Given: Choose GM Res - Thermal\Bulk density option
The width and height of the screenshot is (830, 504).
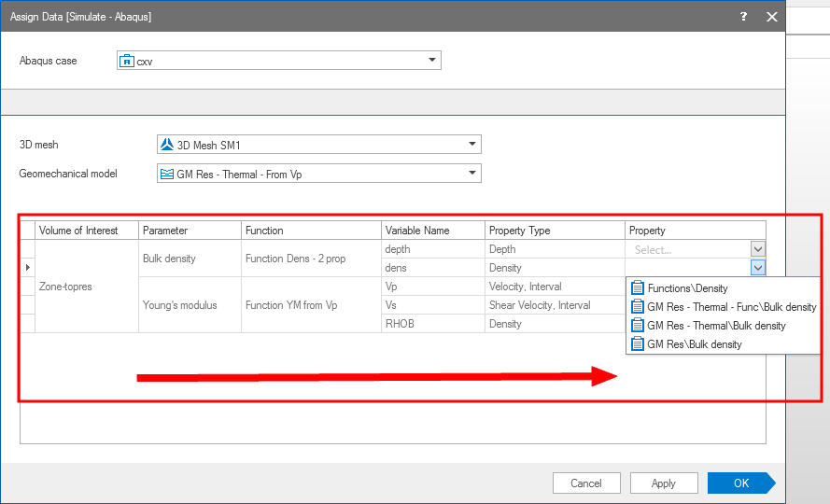Looking at the screenshot, I should tap(716, 326).
